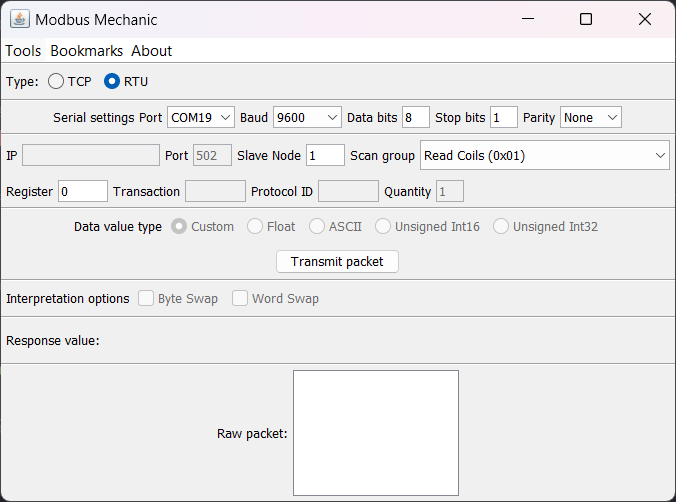Click the Data bits field
Viewport: 676px width, 502px height.
coord(416,117)
